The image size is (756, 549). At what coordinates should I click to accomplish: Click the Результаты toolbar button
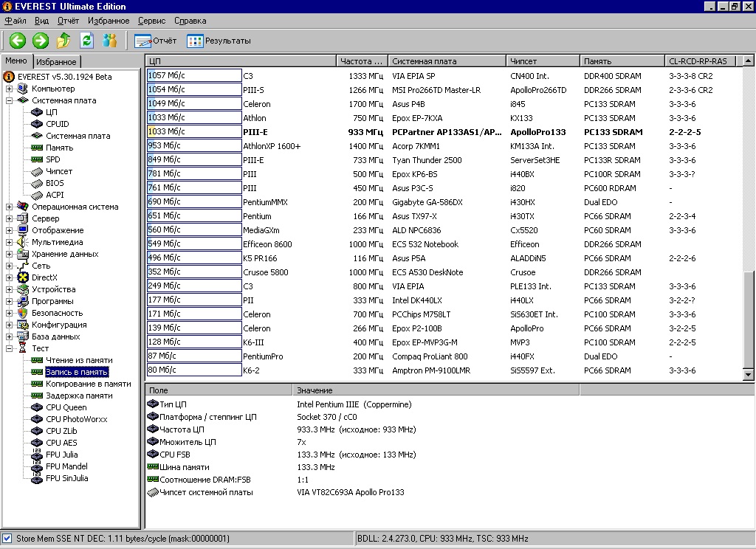point(219,41)
